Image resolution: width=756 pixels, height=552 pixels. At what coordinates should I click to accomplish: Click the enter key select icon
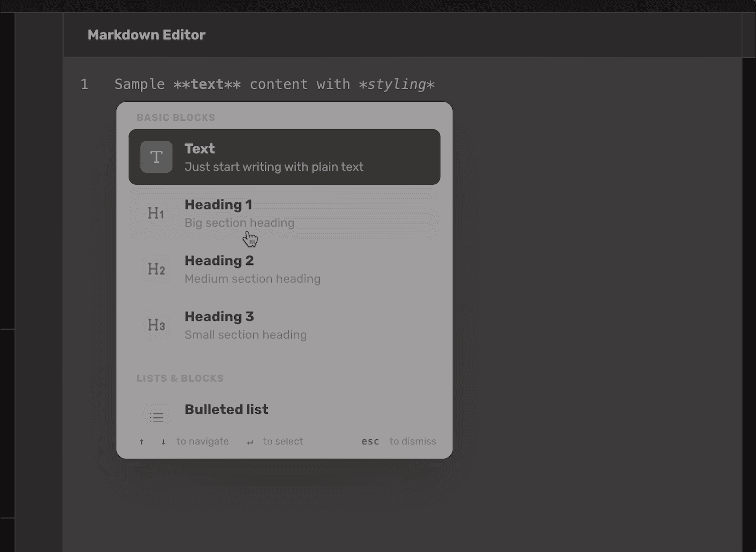(250, 442)
